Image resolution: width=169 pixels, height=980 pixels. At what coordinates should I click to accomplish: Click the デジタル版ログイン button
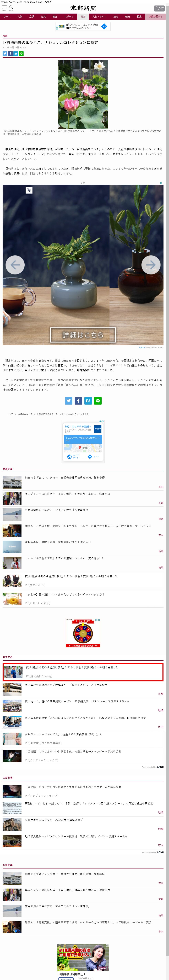(x=159, y=8)
